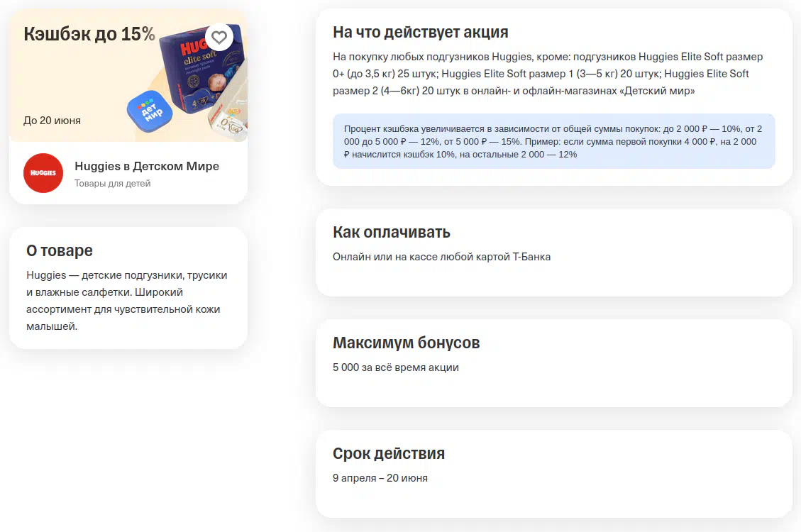Click 5 000 за всё время акции
Screen dimensions: 801x532
[395, 367]
